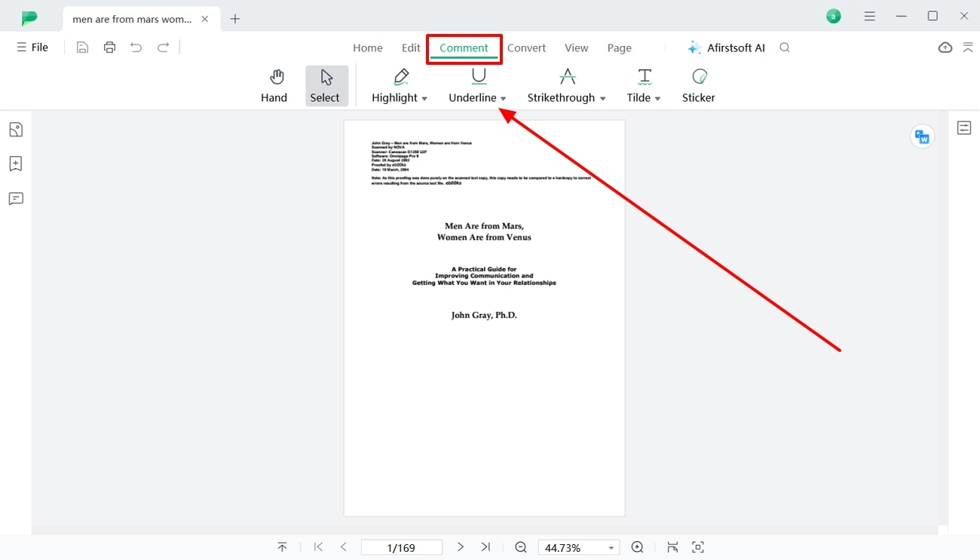Viewport: 980px width, 560px height.
Task: Go to the previous page
Action: point(344,547)
